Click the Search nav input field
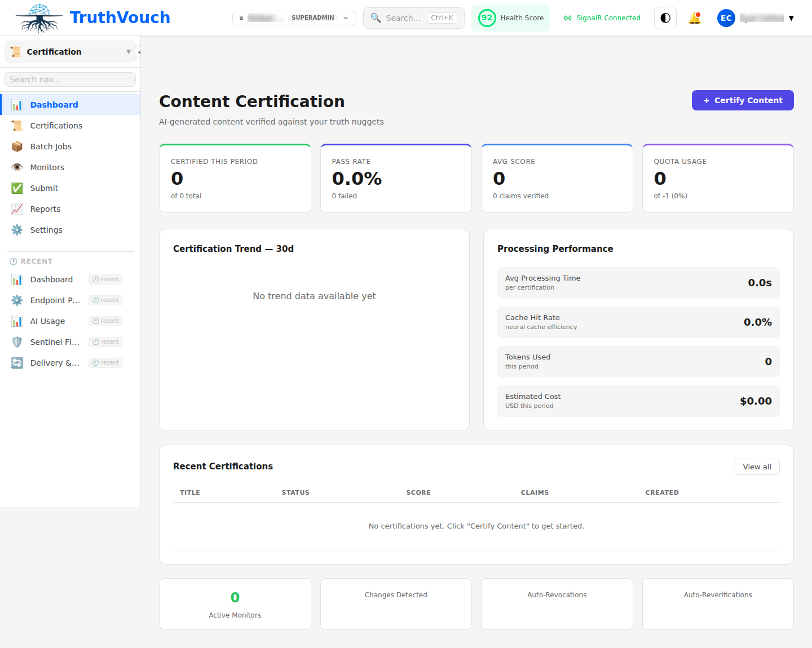This screenshot has height=648, width=812. click(x=70, y=79)
